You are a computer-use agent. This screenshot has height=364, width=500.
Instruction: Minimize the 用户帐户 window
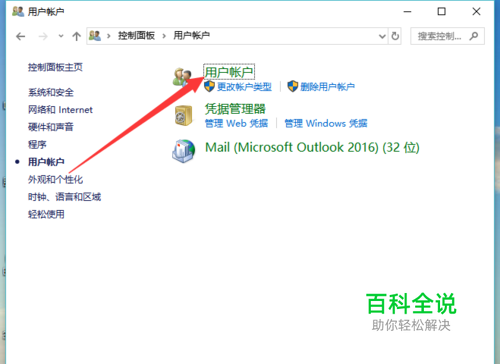pyautogui.click(x=407, y=12)
